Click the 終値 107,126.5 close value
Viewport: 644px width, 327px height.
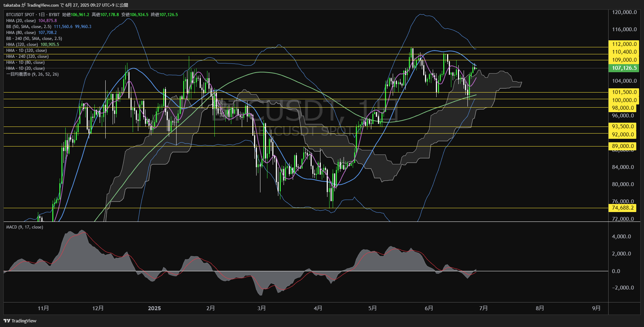tap(164, 15)
